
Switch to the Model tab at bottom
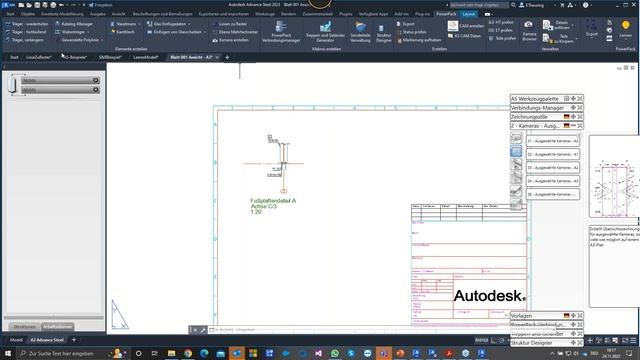(16, 340)
